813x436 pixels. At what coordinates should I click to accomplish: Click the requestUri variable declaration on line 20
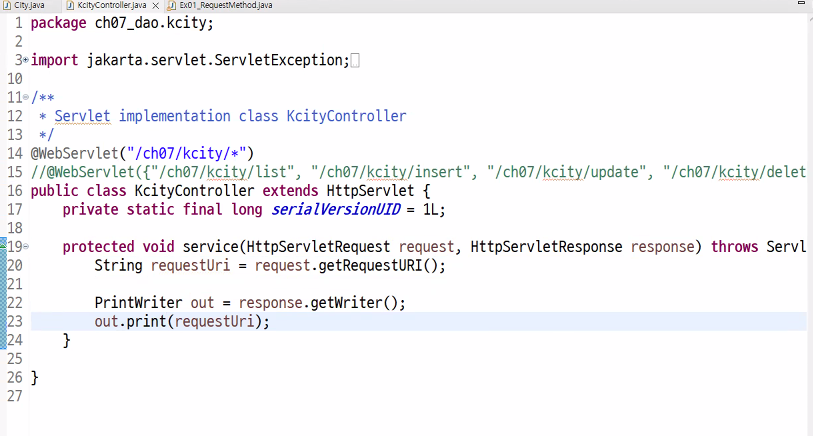click(190, 265)
